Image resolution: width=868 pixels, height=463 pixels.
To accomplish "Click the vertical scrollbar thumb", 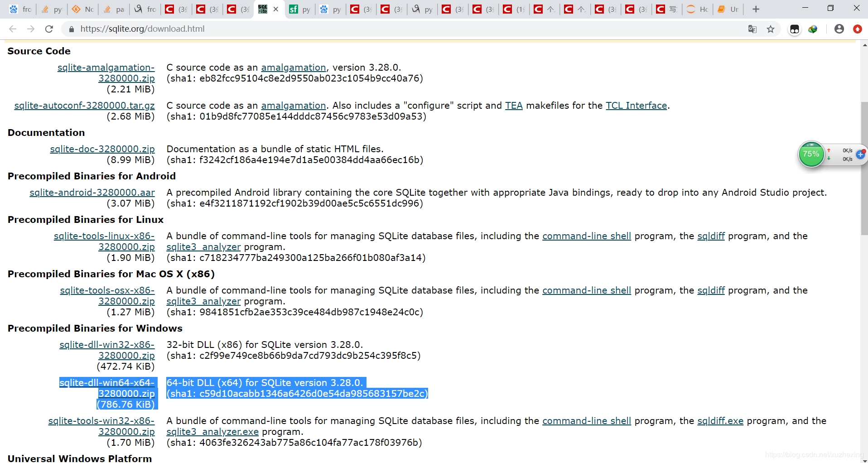I will point(864,169).
